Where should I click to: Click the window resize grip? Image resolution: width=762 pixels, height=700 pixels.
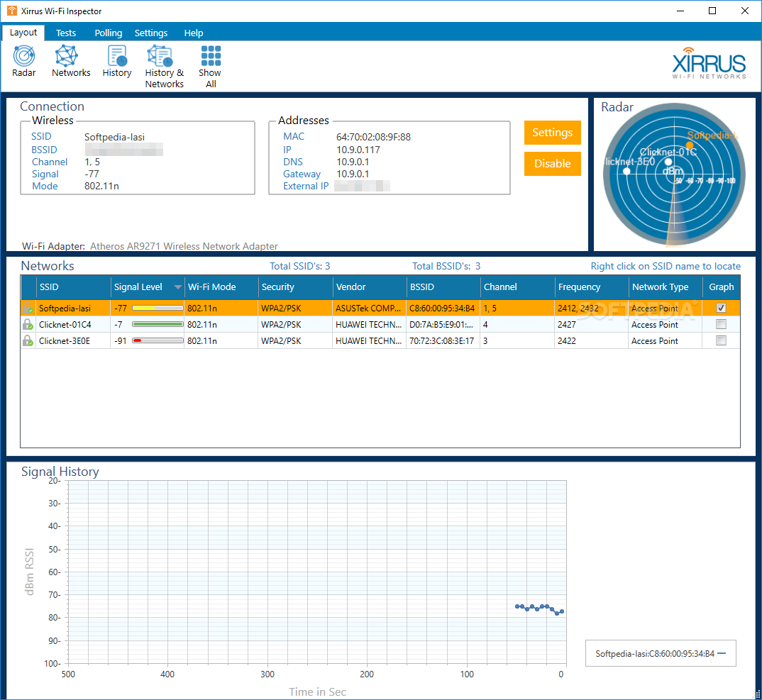coord(757,695)
